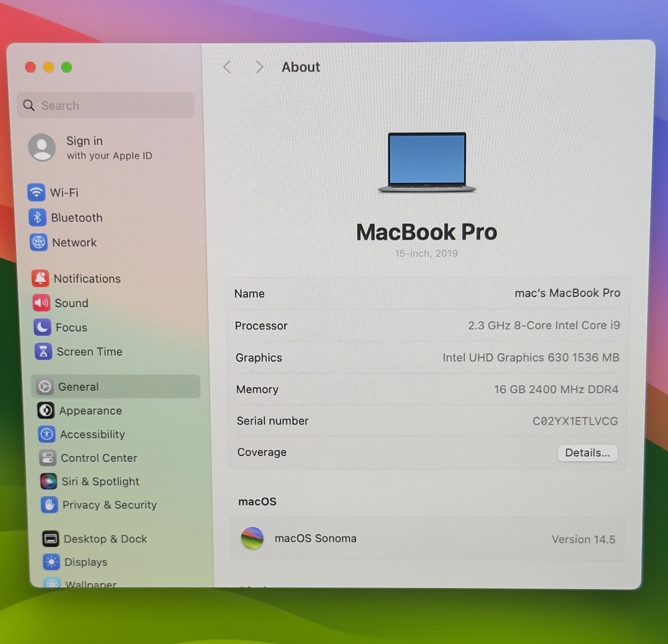Select Wallpaper at sidebar bottom
The height and width of the screenshot is (644, 668).
(91, 583)
